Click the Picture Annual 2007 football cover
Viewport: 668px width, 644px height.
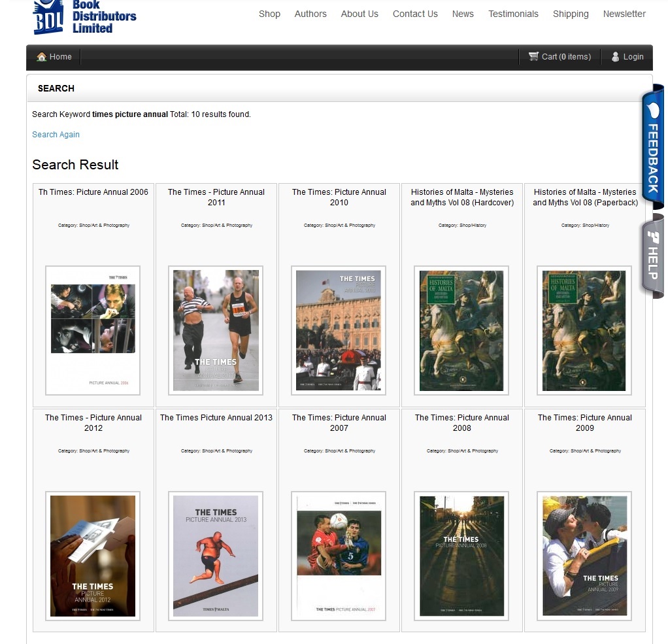(339, 556)
